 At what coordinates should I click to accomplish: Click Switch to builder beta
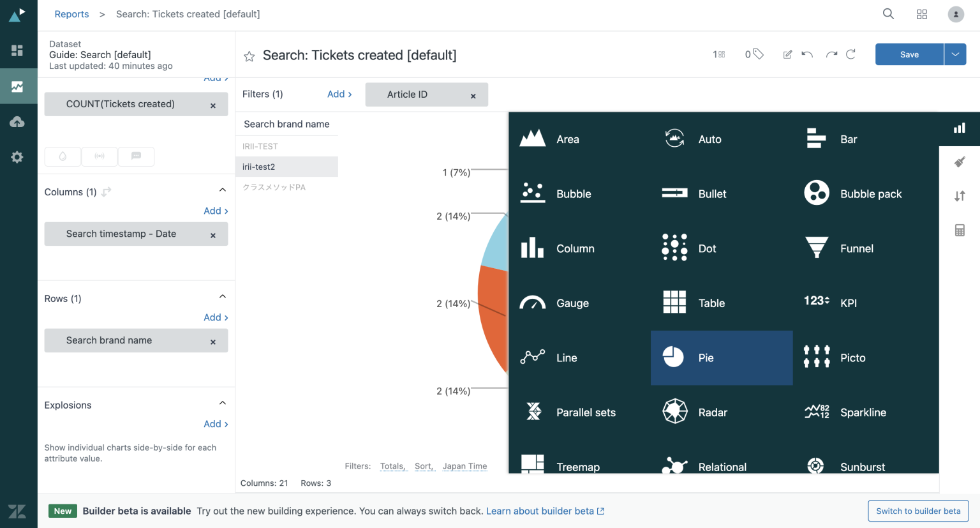pyautogui.click(x=918, y=511)
